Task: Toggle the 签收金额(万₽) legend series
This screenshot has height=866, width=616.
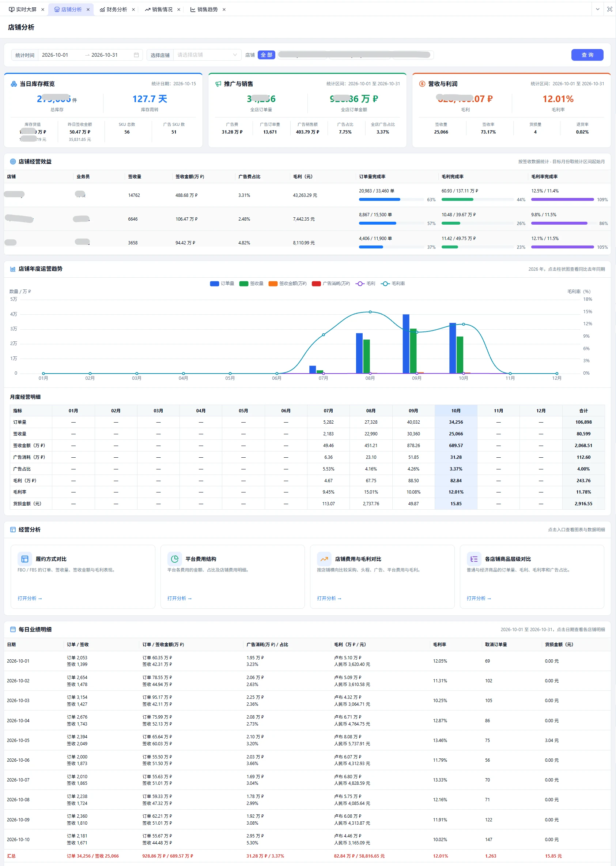Action: (287, 284)
